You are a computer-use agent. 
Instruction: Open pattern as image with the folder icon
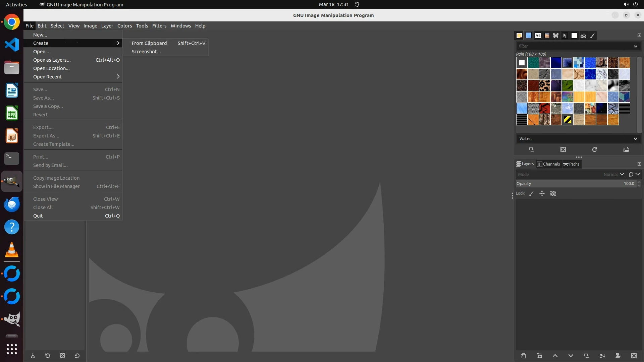click(626, 149)
